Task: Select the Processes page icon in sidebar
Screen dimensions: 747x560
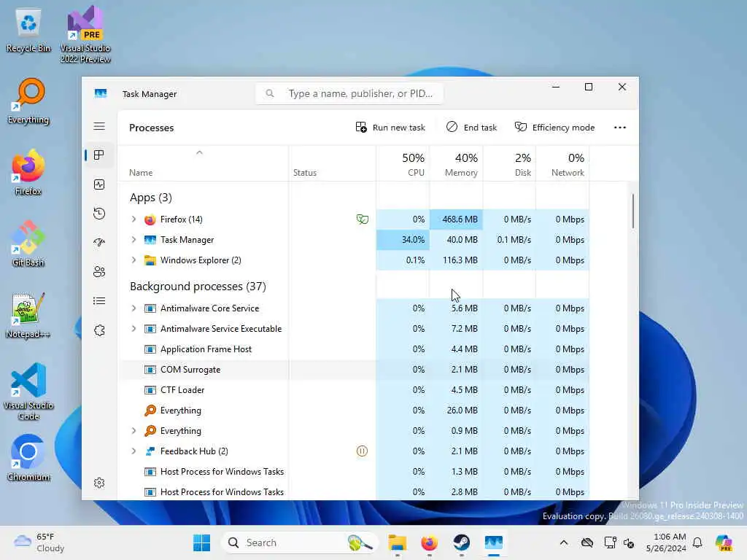Action: (99, 155)
